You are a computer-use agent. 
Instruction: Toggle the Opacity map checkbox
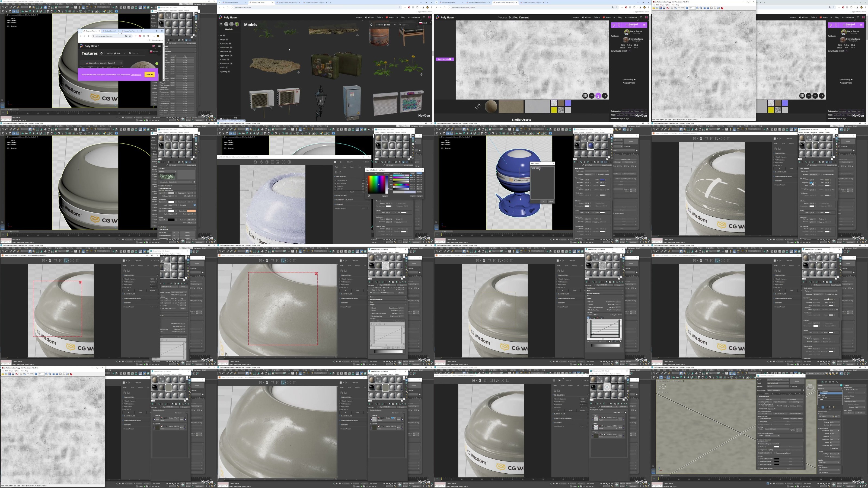coord(160,83)
